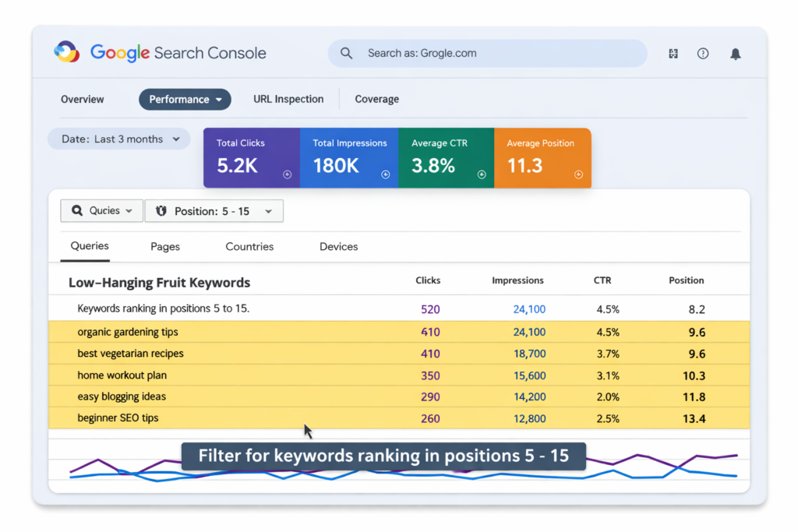
Task: Click the circled arrow on Total Clicks card
Action: [287, 175]
